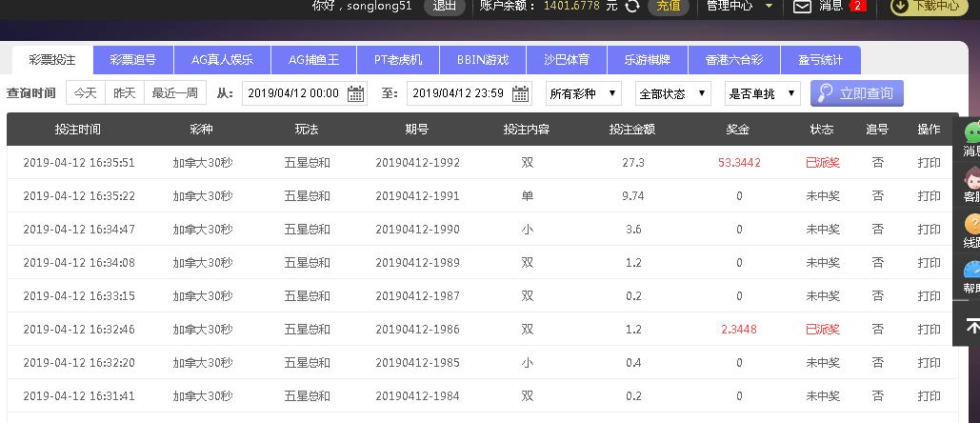The height and width of the screenshot is (423, 980).
Task: Open the end date calendar icon
Action: (x=521, y=93)
